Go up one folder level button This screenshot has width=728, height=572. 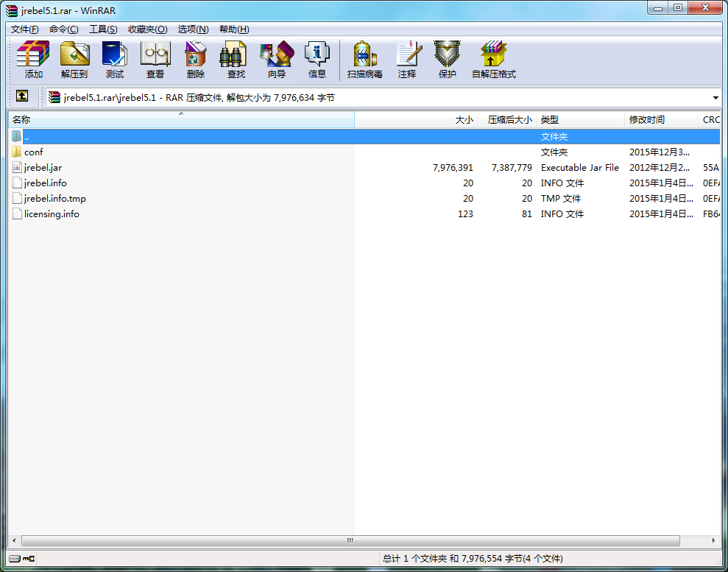(22, 96)
